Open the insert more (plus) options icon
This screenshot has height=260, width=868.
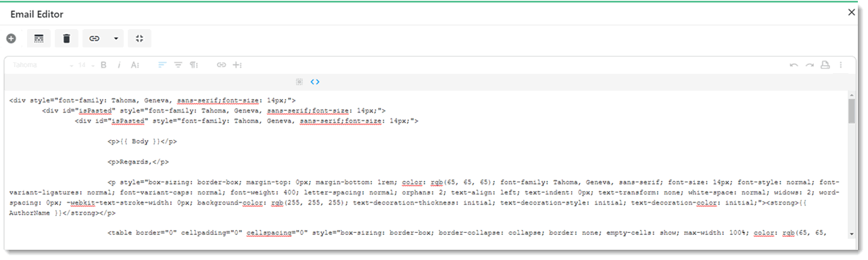point(237,65)
